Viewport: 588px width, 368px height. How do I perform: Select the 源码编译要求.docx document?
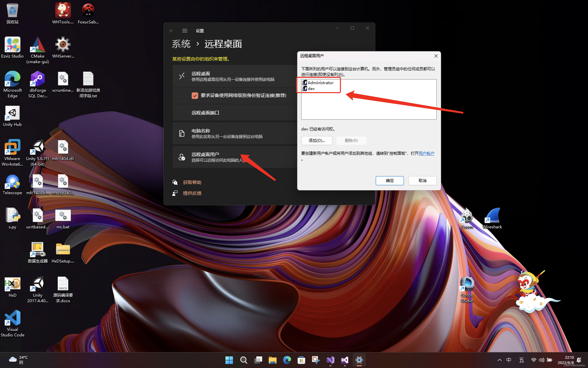point(63,290)
